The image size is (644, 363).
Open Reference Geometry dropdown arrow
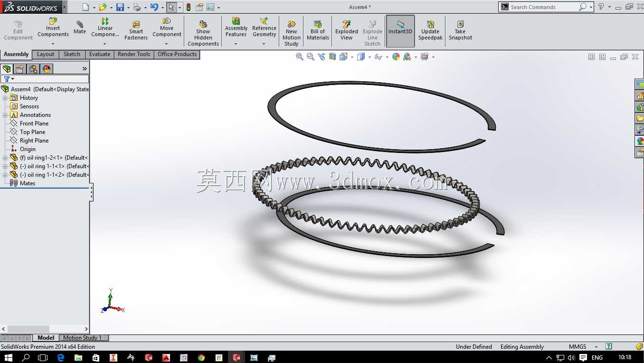[264, 44]
